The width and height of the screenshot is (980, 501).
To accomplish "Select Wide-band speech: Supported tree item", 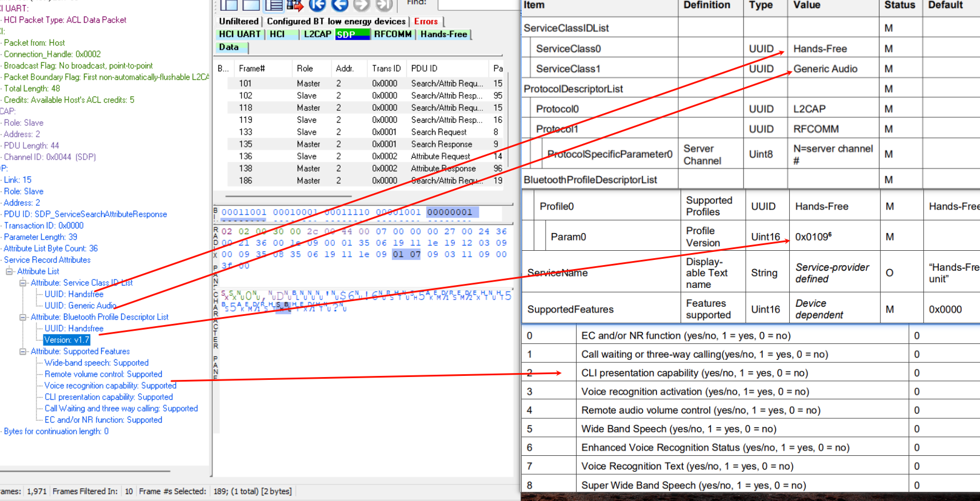I will tap(97, 363).
